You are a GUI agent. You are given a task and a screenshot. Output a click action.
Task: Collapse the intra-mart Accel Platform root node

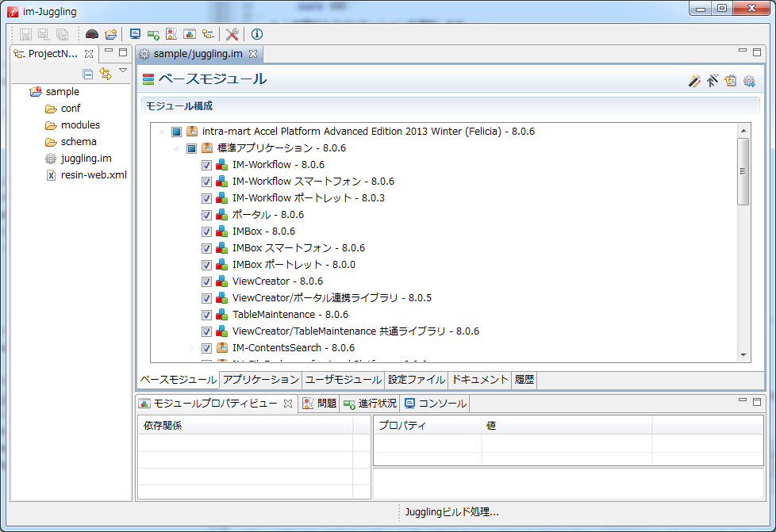pyautogui.click(x=161, y=132)
